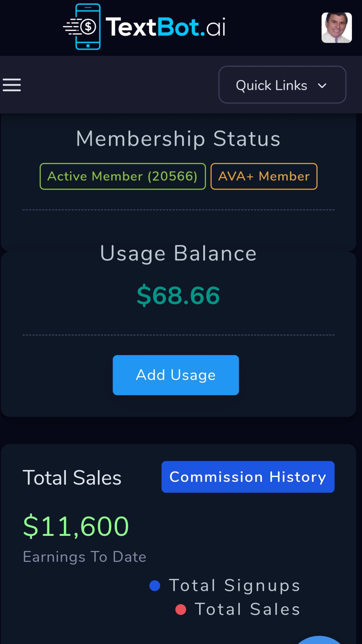Click the Total Sales chart legend label

click(247, 609)
